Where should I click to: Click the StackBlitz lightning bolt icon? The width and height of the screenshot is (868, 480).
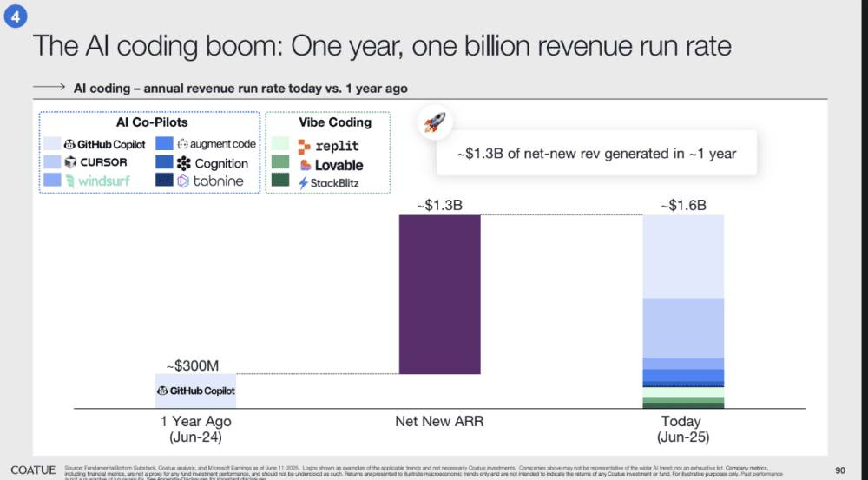303,183
